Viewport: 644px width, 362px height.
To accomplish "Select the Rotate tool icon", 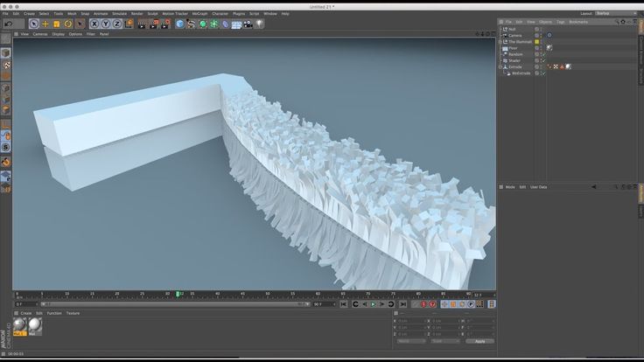I will click(68, 24).
